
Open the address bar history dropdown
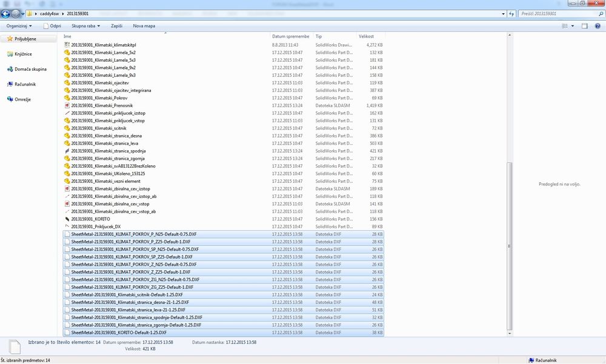coord(503,13)
